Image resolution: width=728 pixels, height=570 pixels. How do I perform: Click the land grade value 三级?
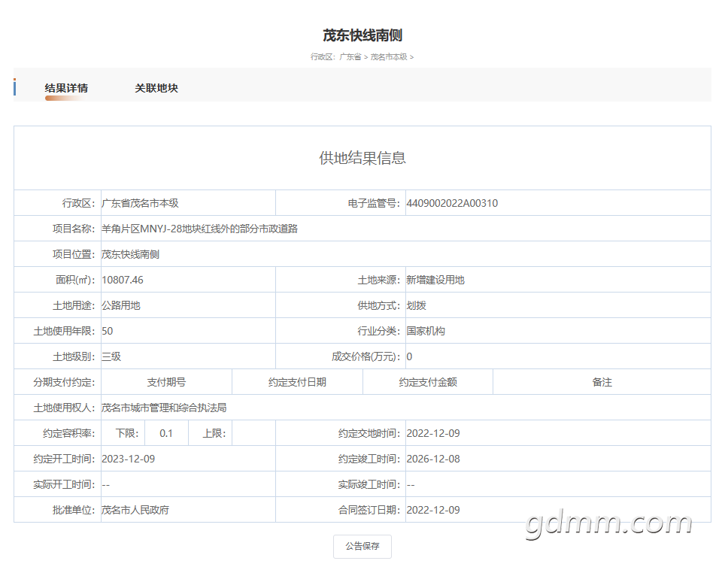[111, 356]
